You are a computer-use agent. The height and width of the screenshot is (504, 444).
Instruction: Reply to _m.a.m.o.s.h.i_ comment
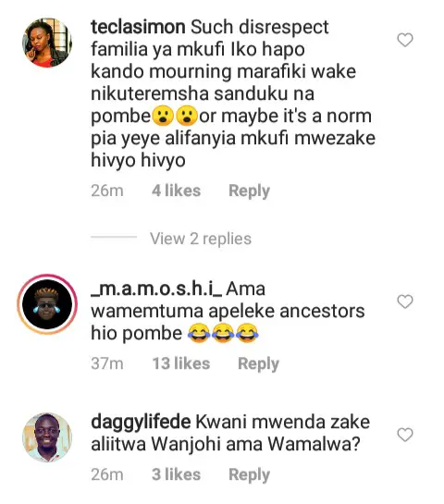click(x=258, y=363)
